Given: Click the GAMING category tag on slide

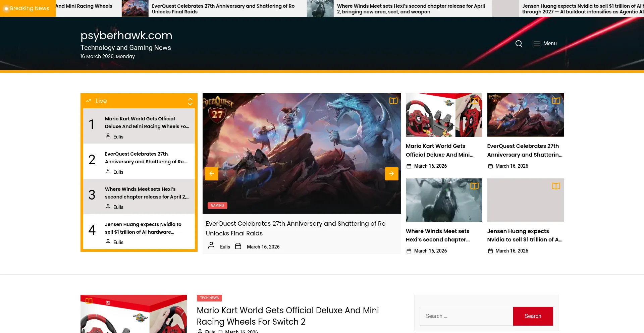Looking at the screenshot, I should pyautogui.click(x=217, y=206).
